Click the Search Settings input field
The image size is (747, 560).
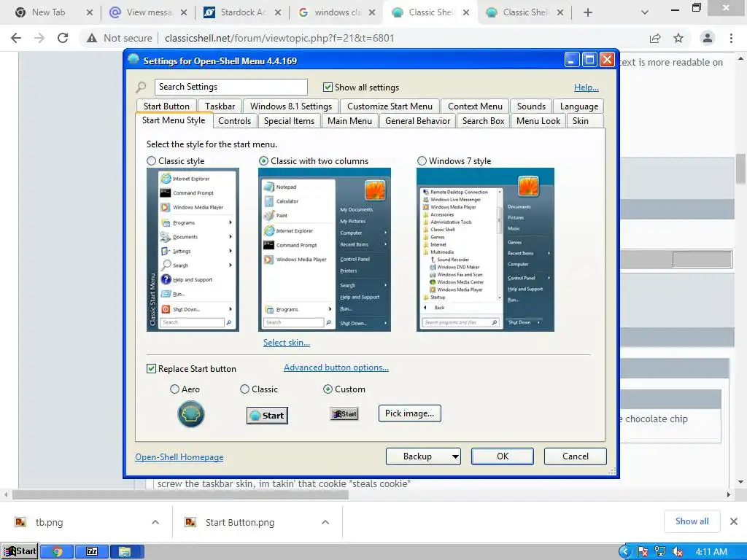pyautogui.click(x=231, y=87)
